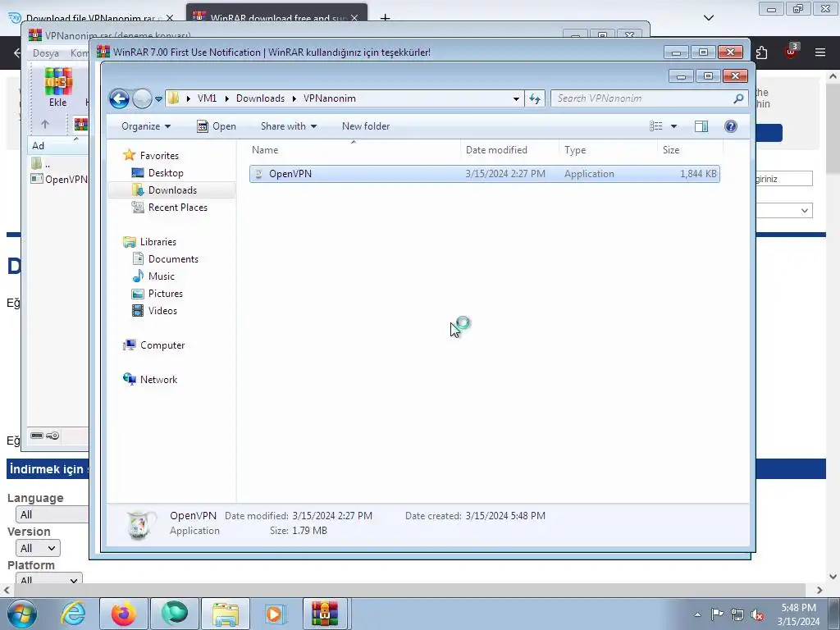Select OpenVPN entry in WinRAR archive list
The width and height of the screenshot is (840, 630).
[59, 180]
